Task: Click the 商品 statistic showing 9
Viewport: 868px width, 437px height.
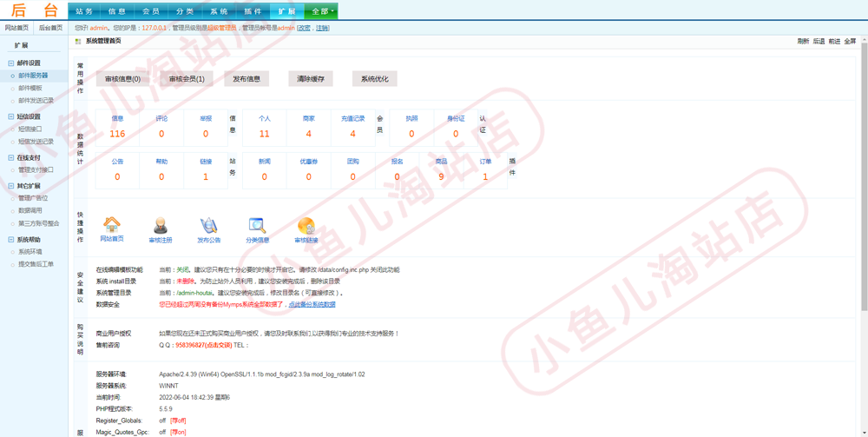Action: pyautogui.click(x=441, y=170)
